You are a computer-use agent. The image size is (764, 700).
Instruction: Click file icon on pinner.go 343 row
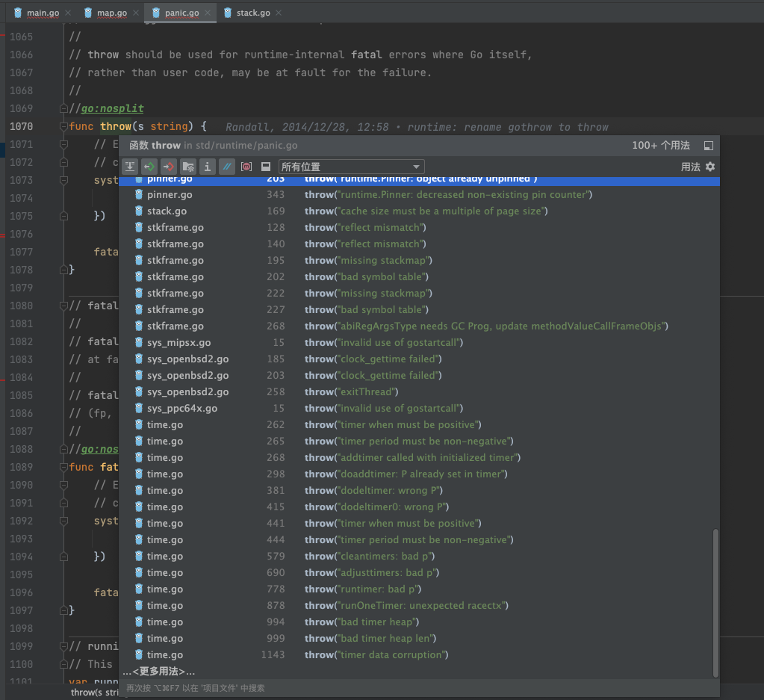138,194
